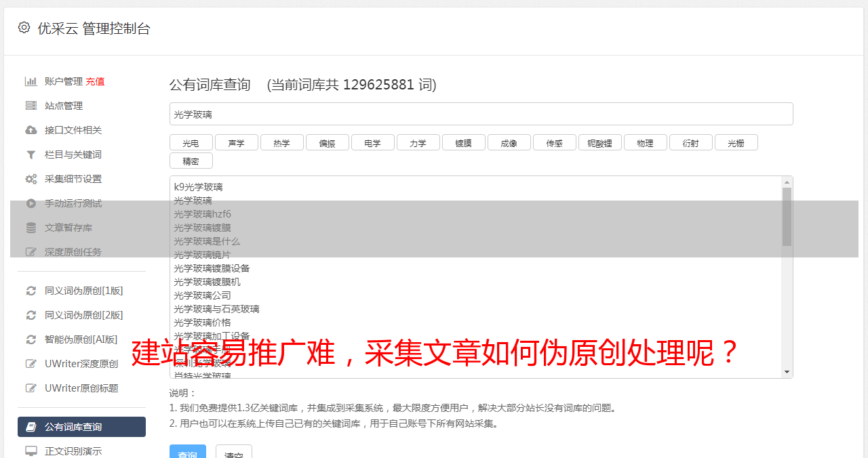The height and width of the screenshot is (458, 868).
Task: Click the refresh icon for 智能伪原创[AI版]
Action: (x=31, y=339)
